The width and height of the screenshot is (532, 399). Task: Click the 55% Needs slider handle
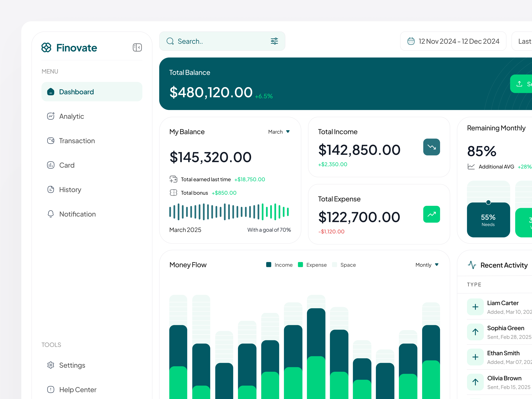pyautogui.click(x=488, y=202)
